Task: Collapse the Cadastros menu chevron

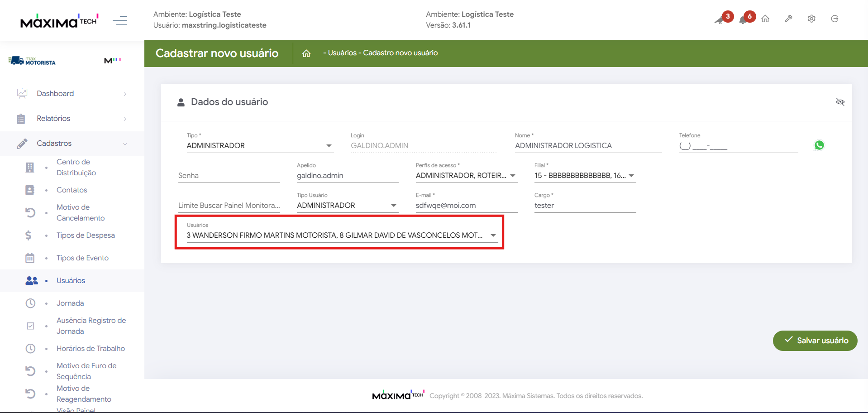Action: coord(125,144)
